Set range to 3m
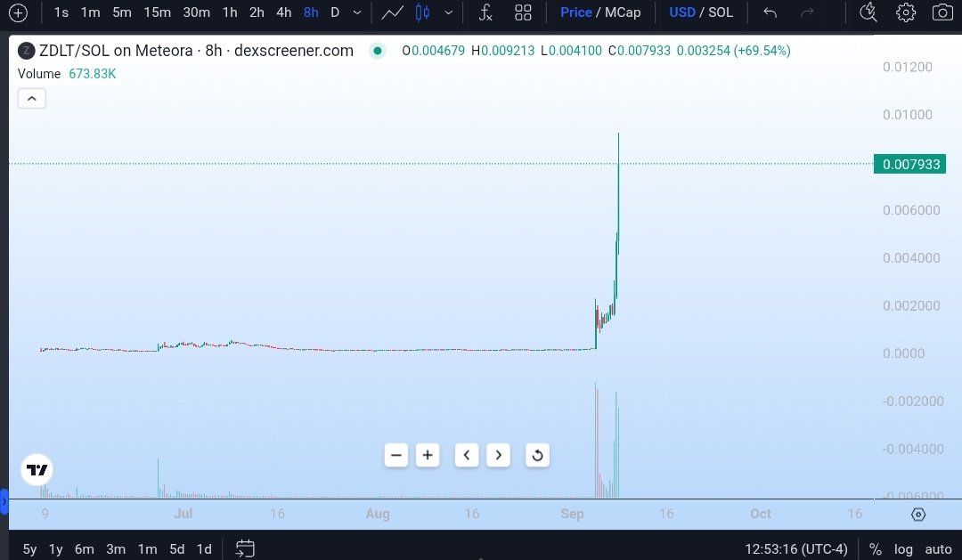The image size is (962, 560). point(116,549)
